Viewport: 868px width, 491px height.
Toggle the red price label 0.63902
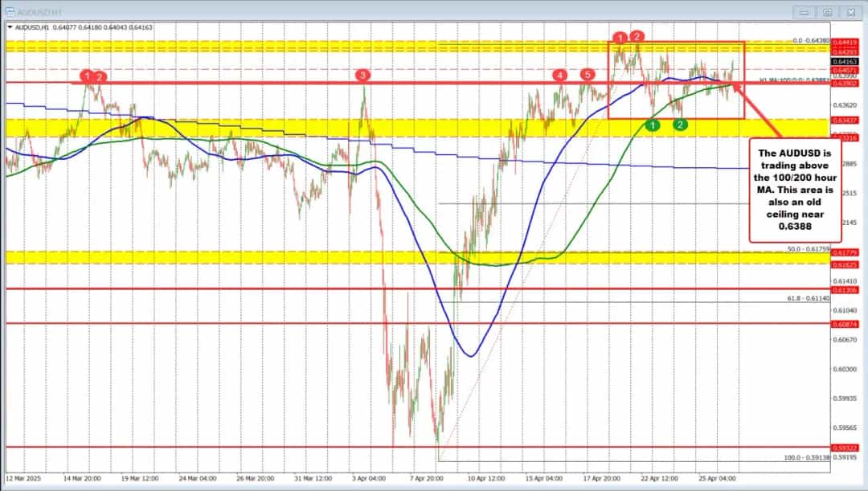click(x=845, y=83)
